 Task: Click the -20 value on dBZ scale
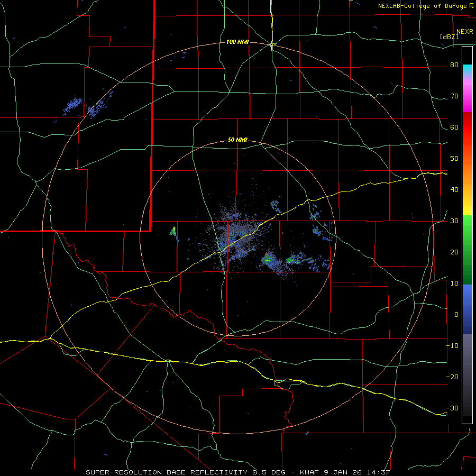(452, 377)
